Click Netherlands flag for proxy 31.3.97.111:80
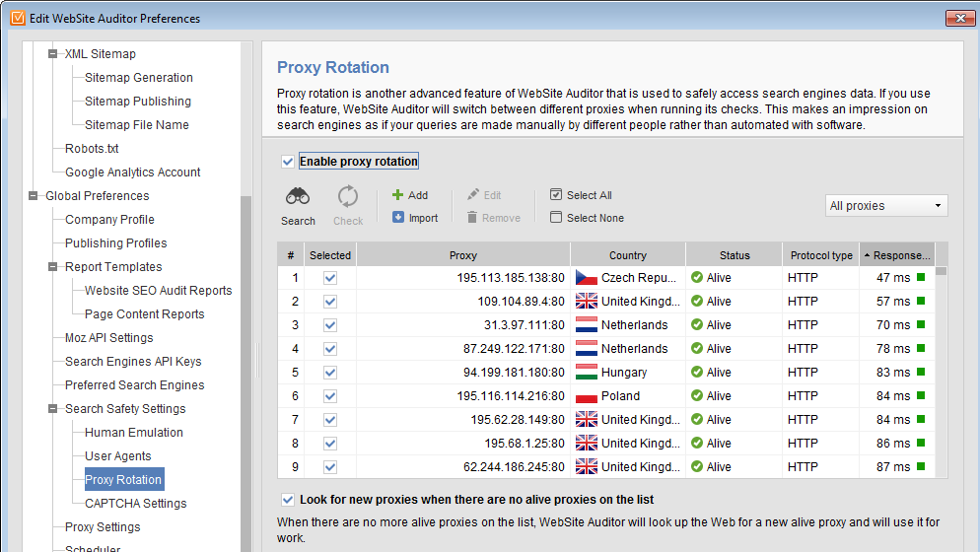Viewport: 980px width, 552px height. [x=587, y=325]
